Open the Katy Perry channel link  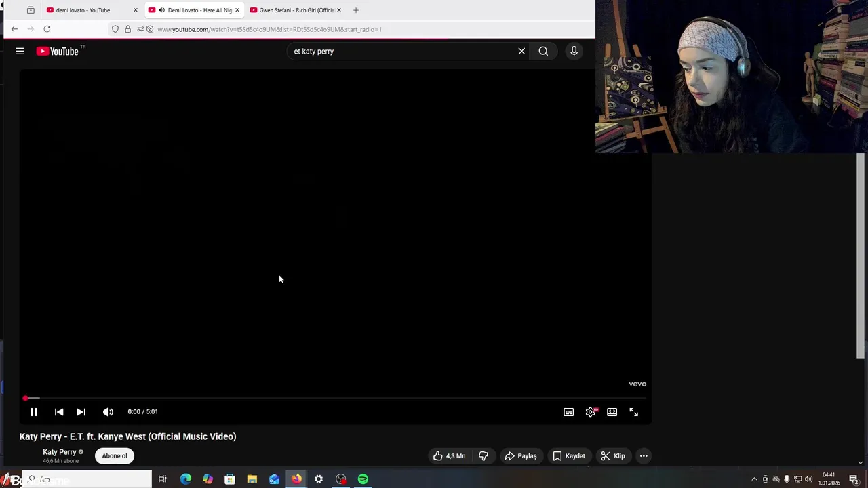click(x=60, y=452)
